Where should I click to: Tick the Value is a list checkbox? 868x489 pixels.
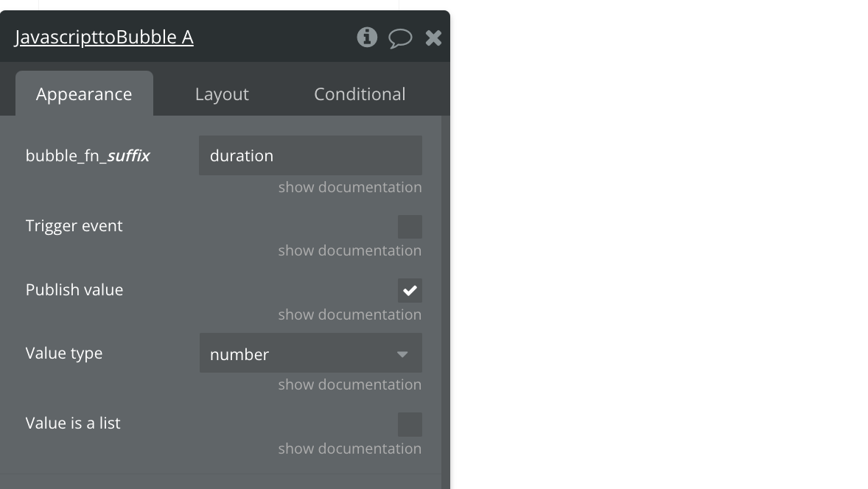[410, 424]
